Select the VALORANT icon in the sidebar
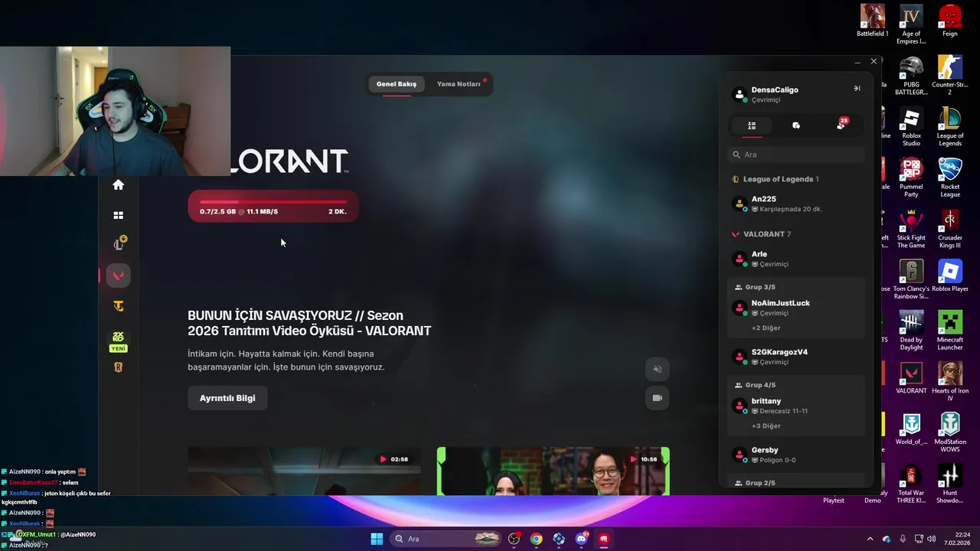Screen dimensions: 980x551 point(118,275)
